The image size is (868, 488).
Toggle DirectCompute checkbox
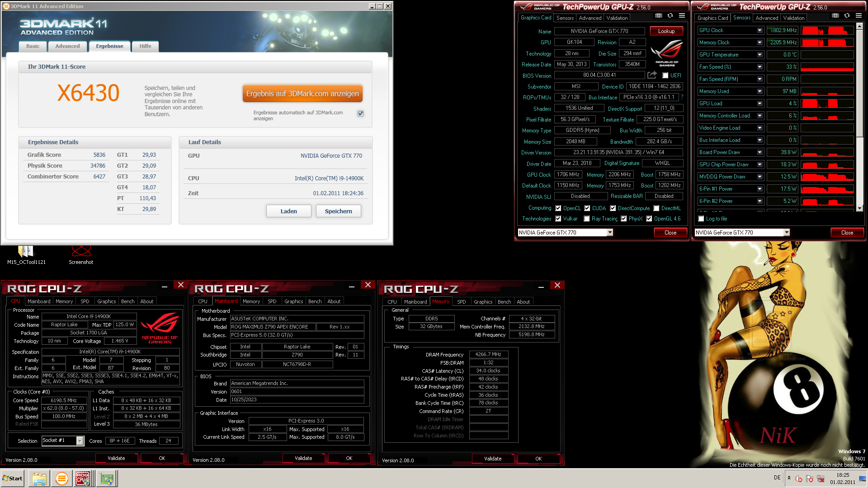[613, 208]
